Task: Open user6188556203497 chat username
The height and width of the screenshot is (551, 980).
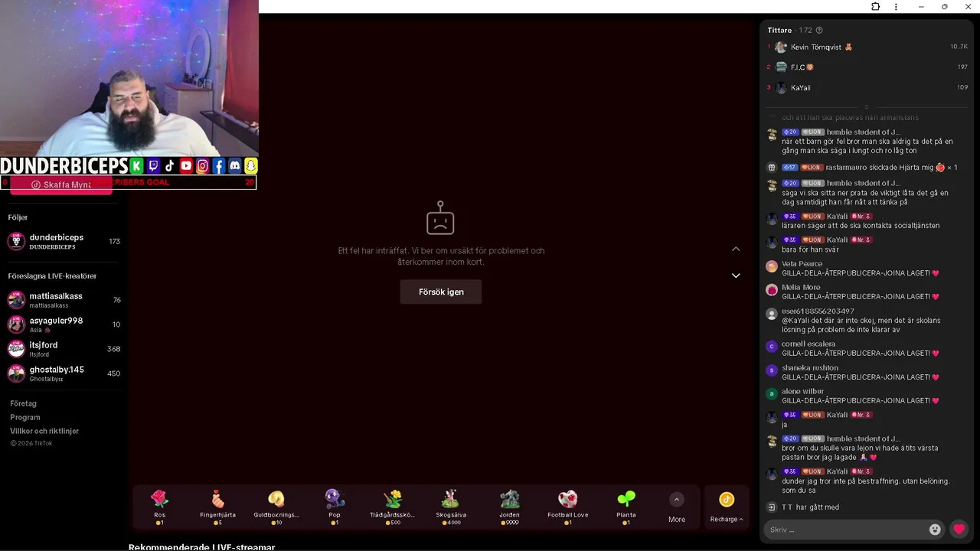Action: (x=818, y=311)
